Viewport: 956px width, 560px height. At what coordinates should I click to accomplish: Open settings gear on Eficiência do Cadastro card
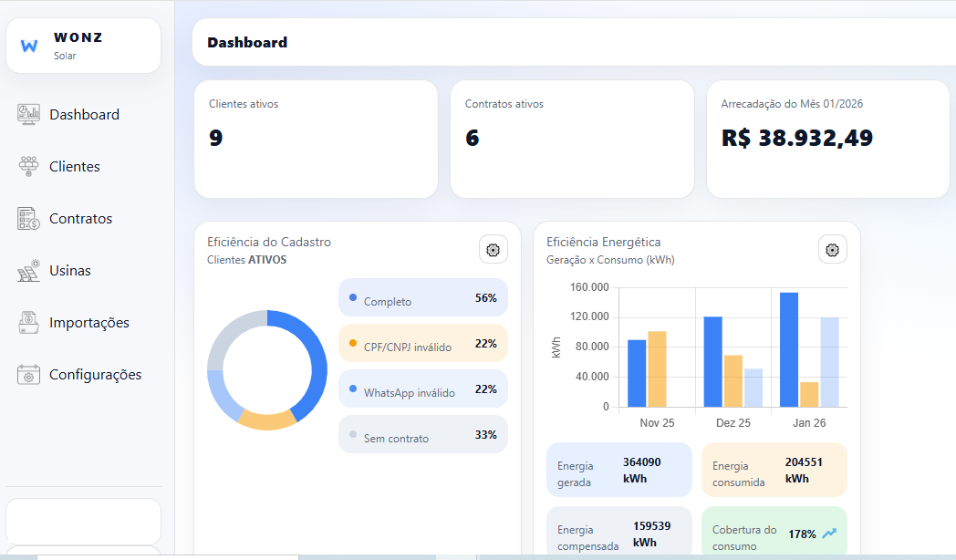click(493, 249)
